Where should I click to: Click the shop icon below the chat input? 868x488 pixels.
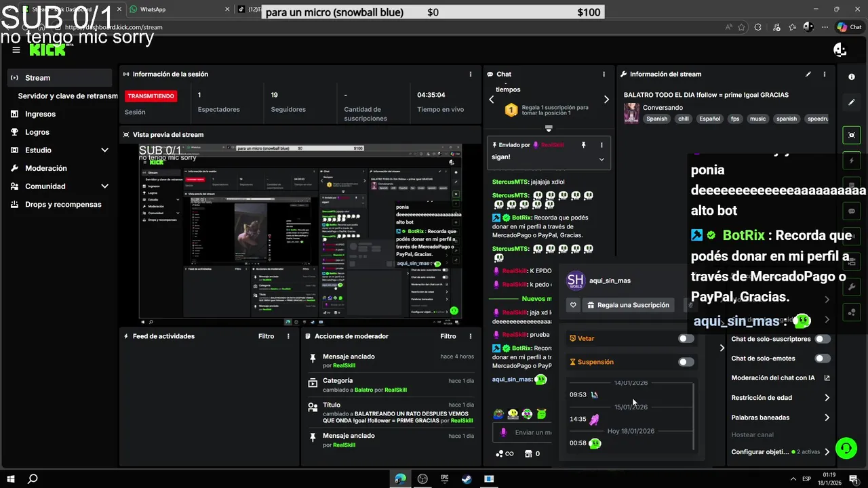pos(528,453)
